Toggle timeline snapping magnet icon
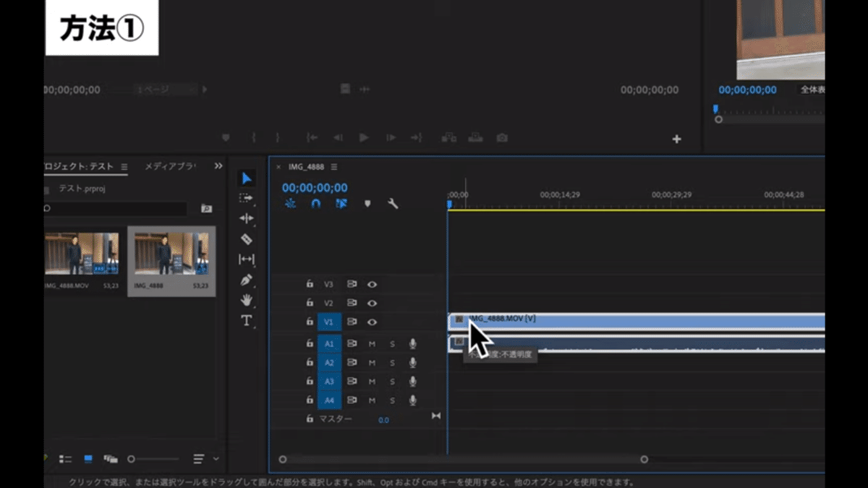 coord(315,204)
